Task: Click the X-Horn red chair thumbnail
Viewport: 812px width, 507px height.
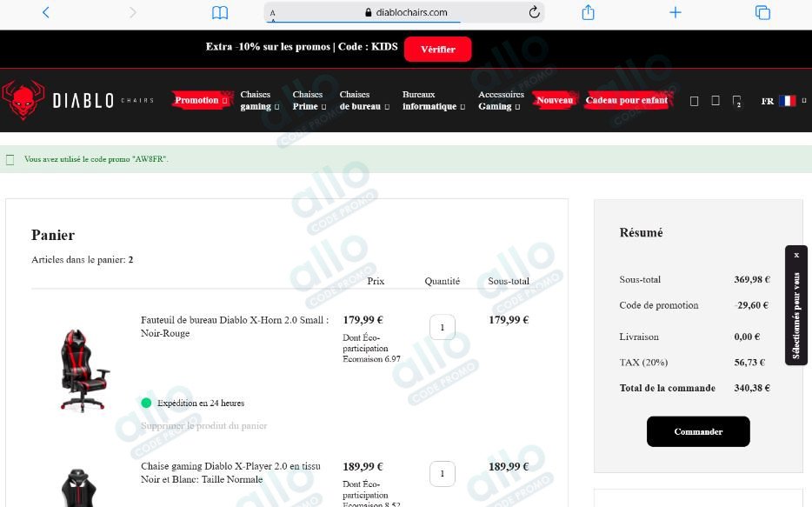Action: pos(84,370)
